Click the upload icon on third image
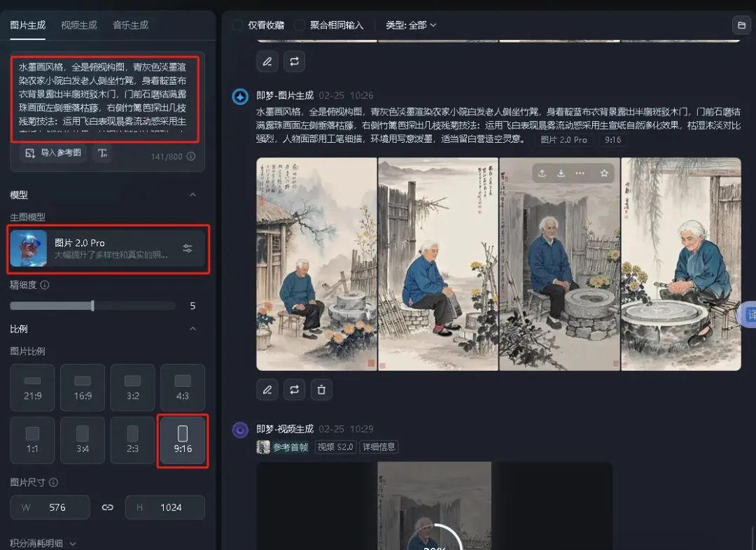This screenshot has height=550, width=756. pyautogui.click(x=542, y=173)
